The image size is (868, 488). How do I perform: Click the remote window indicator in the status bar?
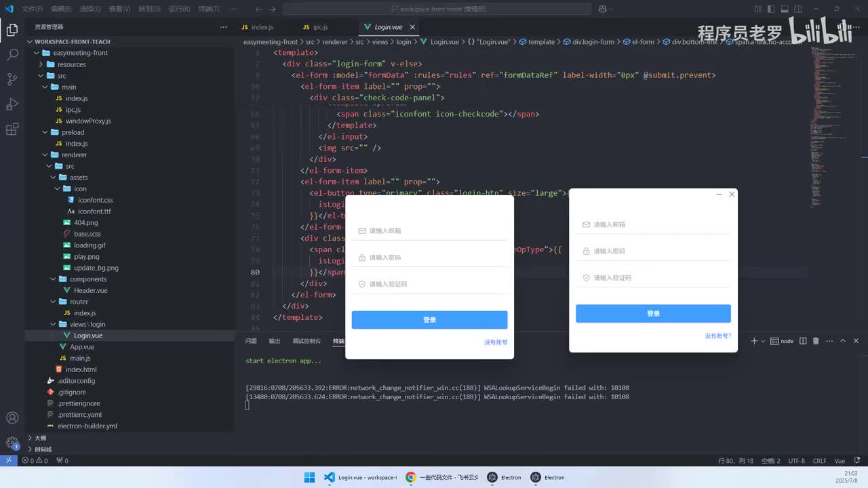tap(8, 461)
